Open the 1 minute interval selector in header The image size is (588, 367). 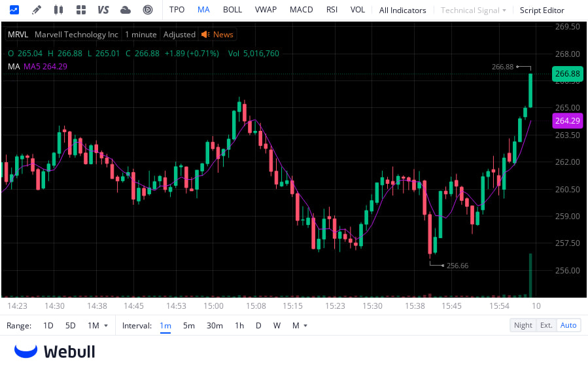click(x=141, y=35)
